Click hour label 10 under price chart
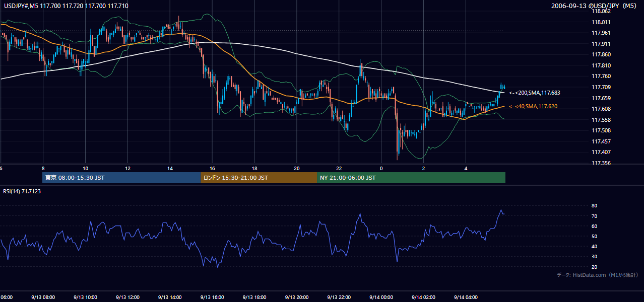Image resolution: width=644 pixels, height=302 pixels. pos(86,168)
